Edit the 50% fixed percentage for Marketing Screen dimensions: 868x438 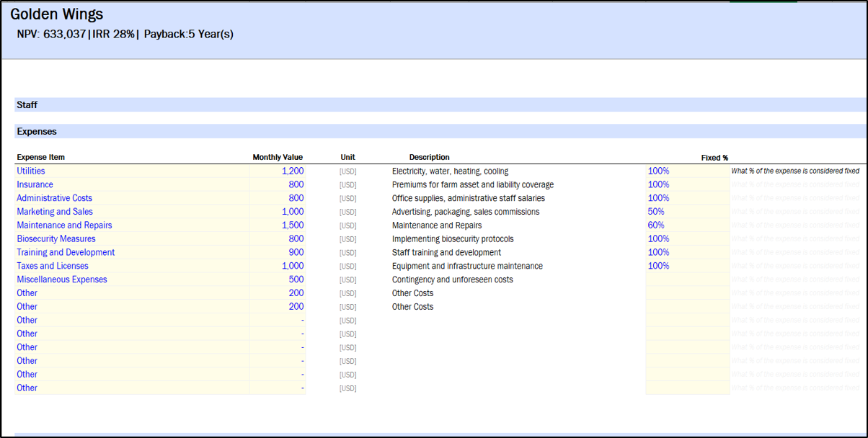pos(656,212)
